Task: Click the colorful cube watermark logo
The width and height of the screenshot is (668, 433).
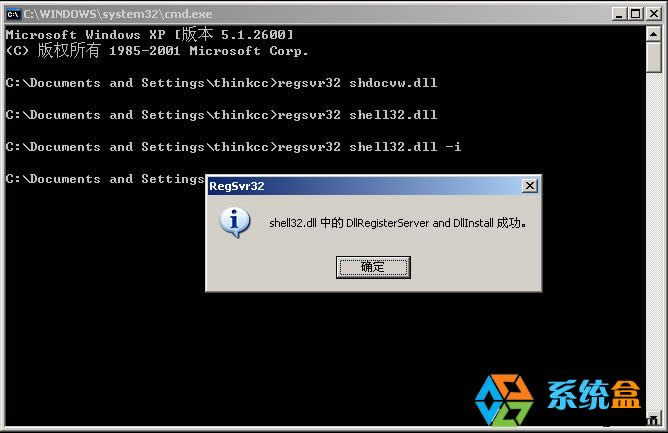Action: pos(504,400)
